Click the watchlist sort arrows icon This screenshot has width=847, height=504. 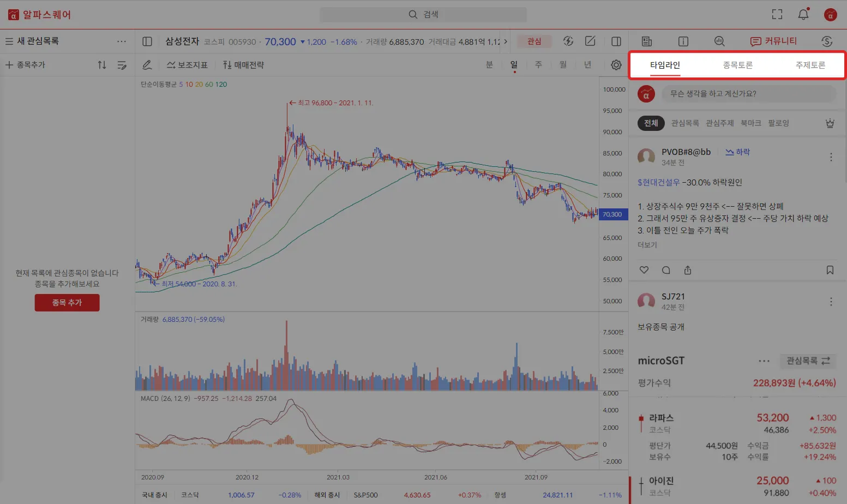[102, 65]
